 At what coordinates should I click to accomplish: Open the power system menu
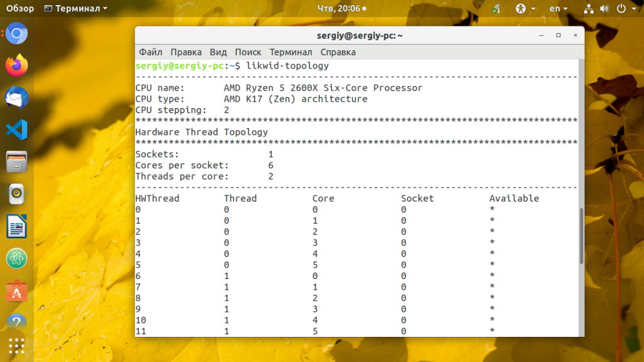coord(625,9)
